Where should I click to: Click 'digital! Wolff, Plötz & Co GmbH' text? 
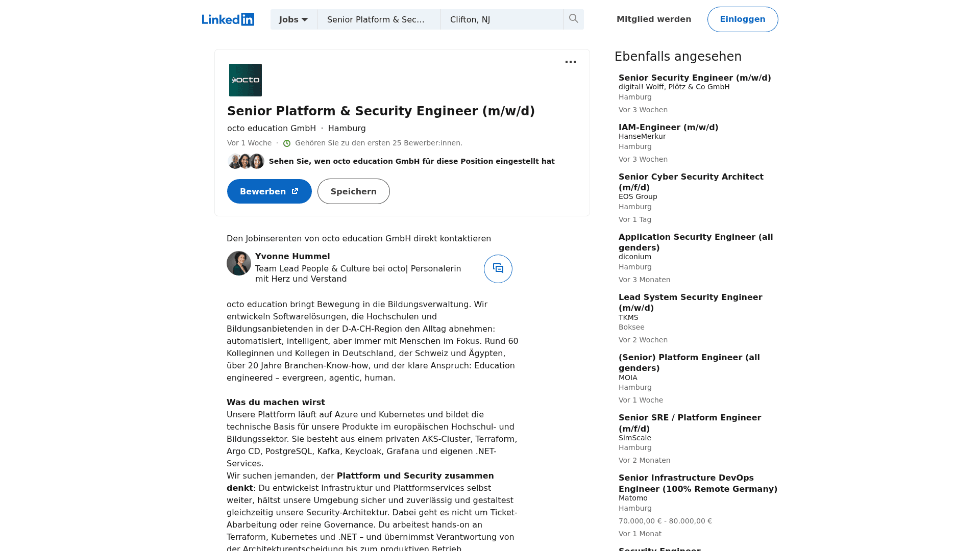tap(674, 87)
